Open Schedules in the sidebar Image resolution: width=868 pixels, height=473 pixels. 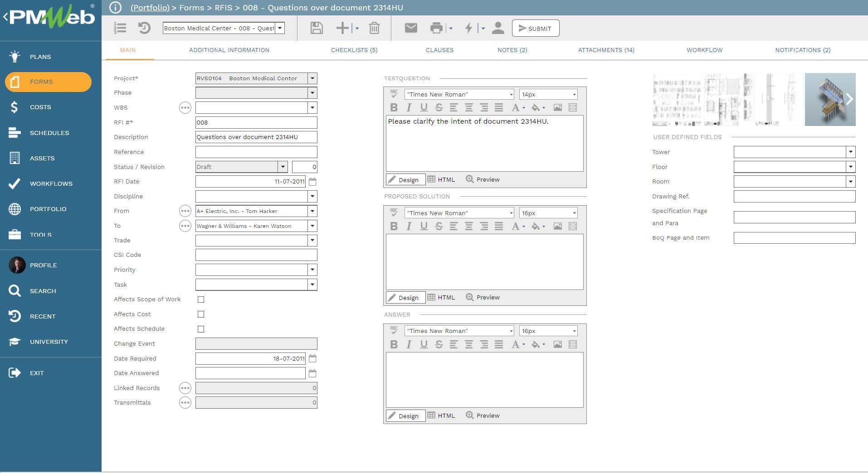pyautogui.click(x=49, y=133)
